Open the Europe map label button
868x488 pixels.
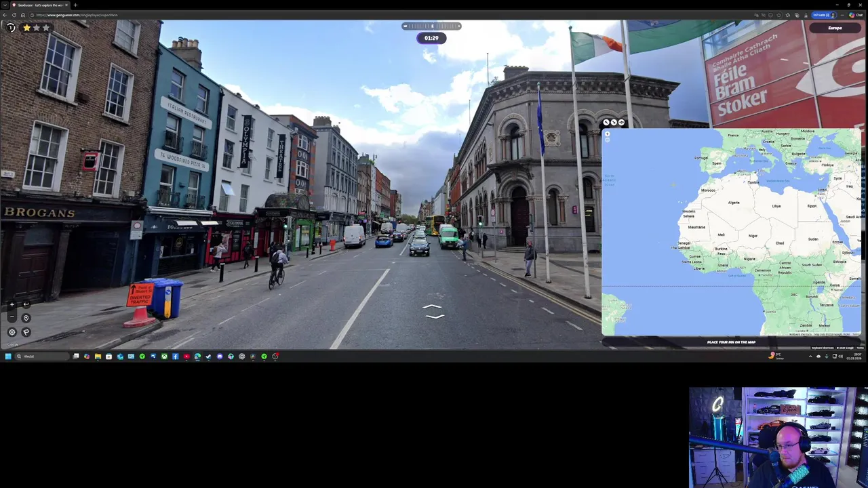[x=835, y=28]
